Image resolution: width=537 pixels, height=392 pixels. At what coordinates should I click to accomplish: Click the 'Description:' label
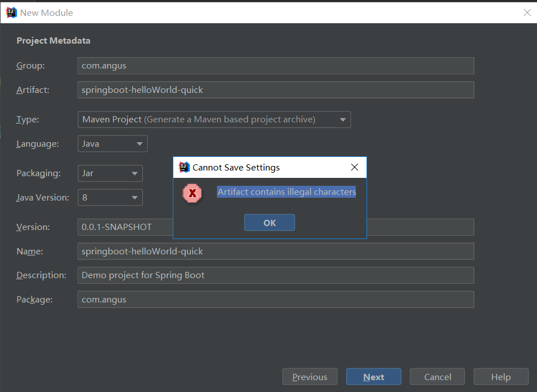(41, 275)
